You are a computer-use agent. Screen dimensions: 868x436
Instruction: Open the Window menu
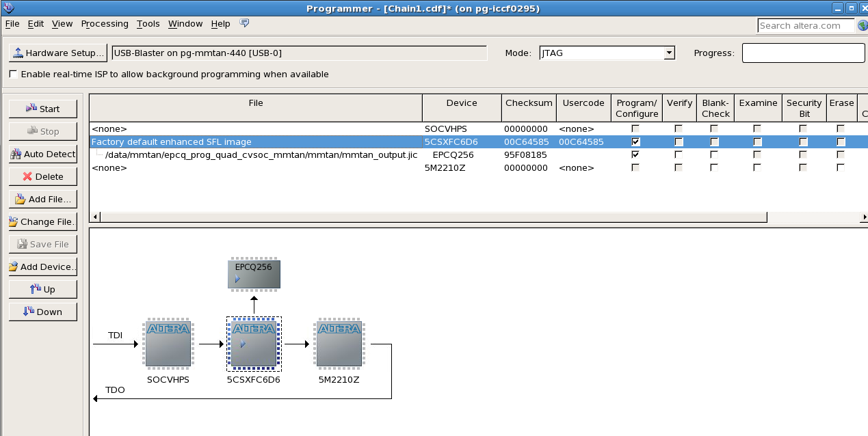(185, 23)
